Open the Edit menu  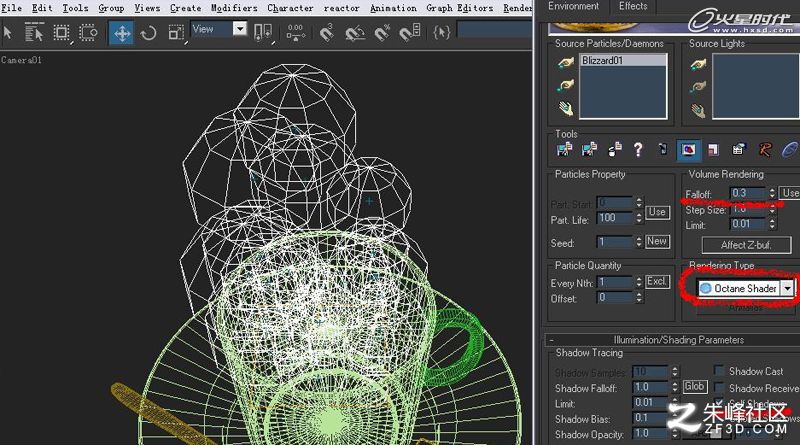(42, 8)
